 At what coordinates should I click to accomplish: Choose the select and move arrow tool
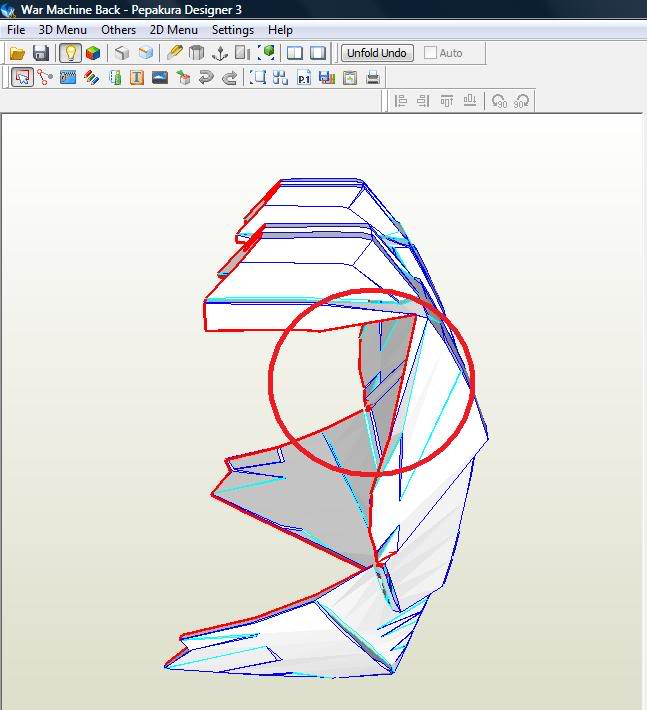(x=22, y=77)
